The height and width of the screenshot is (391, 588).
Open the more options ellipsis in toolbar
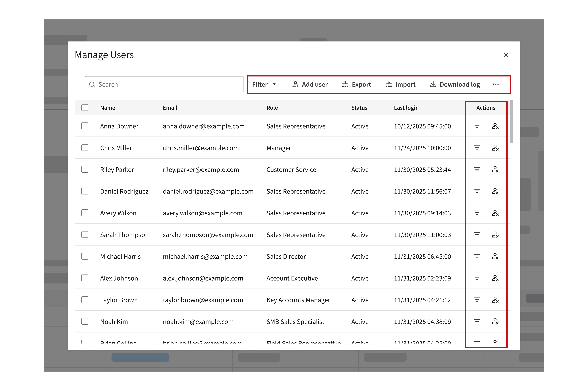click(496, 84)
